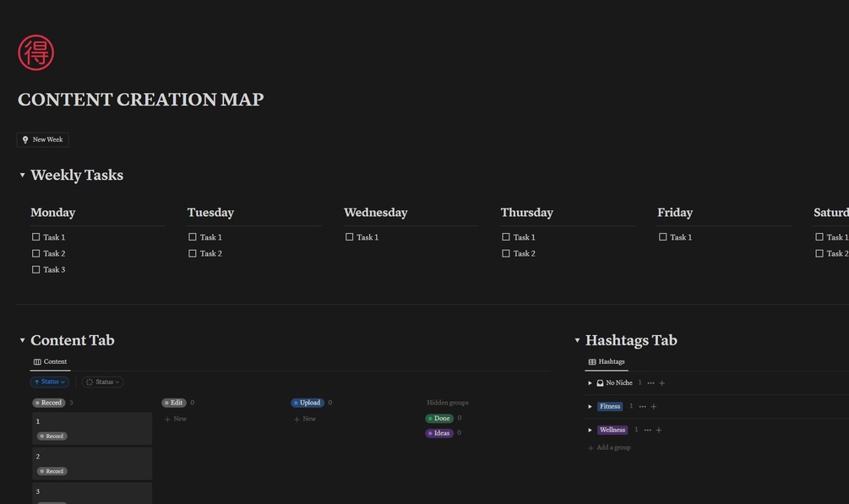
Task: Check Task 1 under Friday
Action: (x=662, y=237)
